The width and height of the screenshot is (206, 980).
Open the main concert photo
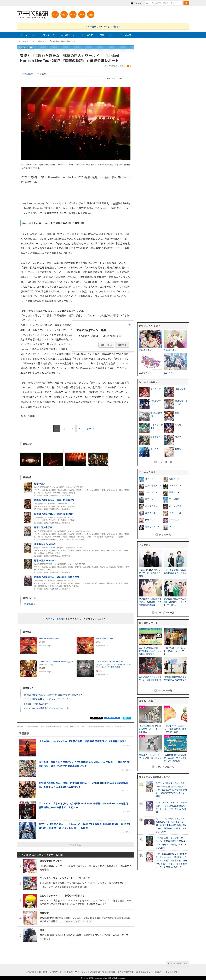pyautogui.click(x=76, y=124)
